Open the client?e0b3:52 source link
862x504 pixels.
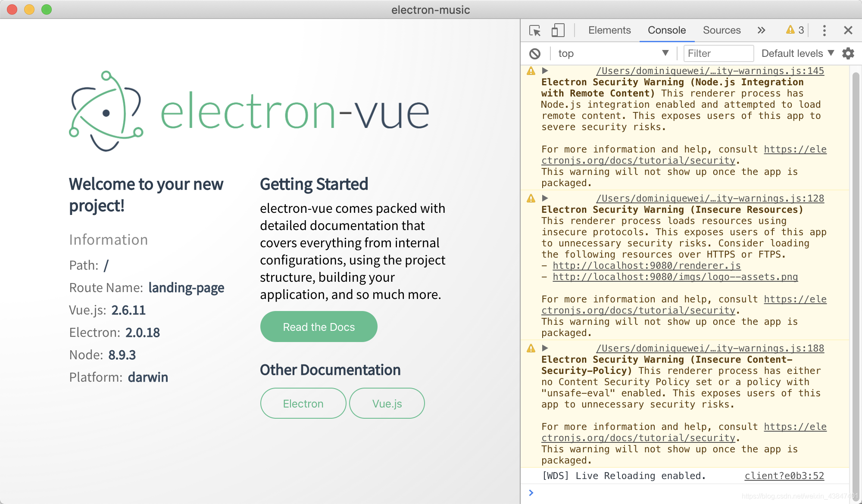click(784, 476)
